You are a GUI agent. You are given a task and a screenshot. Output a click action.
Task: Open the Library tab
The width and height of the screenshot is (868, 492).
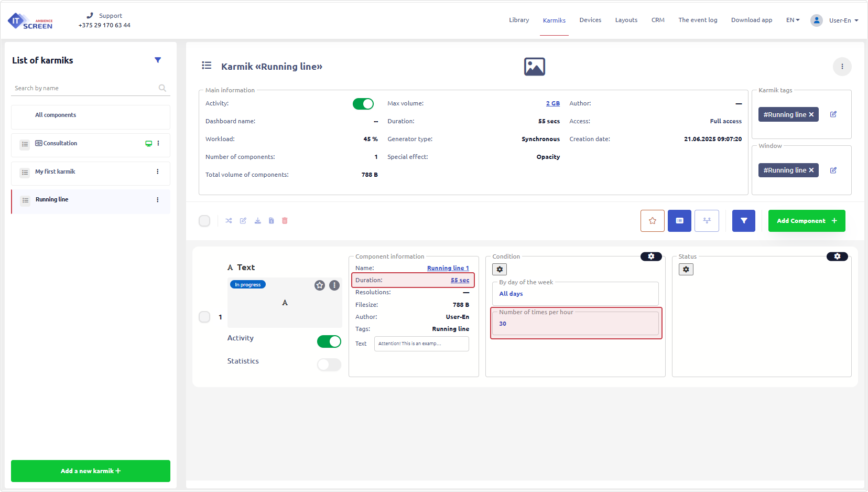(518, 20)
